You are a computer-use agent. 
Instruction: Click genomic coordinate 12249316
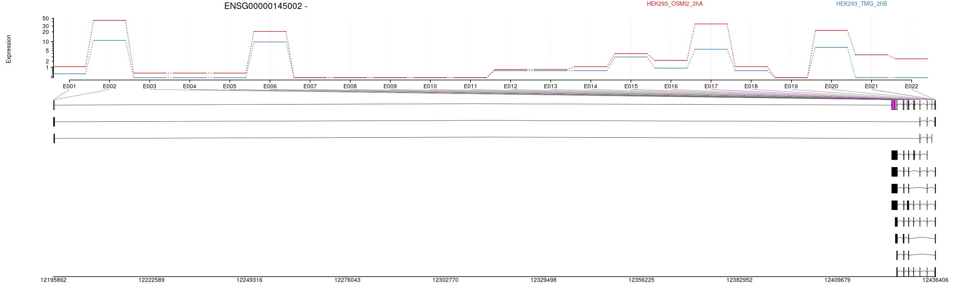point(249,280)
